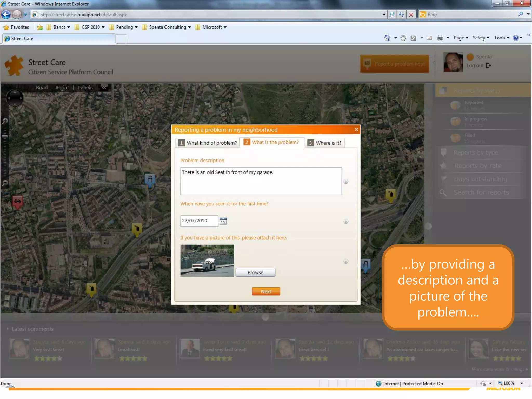
Task: Click the Browse button
Action: pos(255,272)
